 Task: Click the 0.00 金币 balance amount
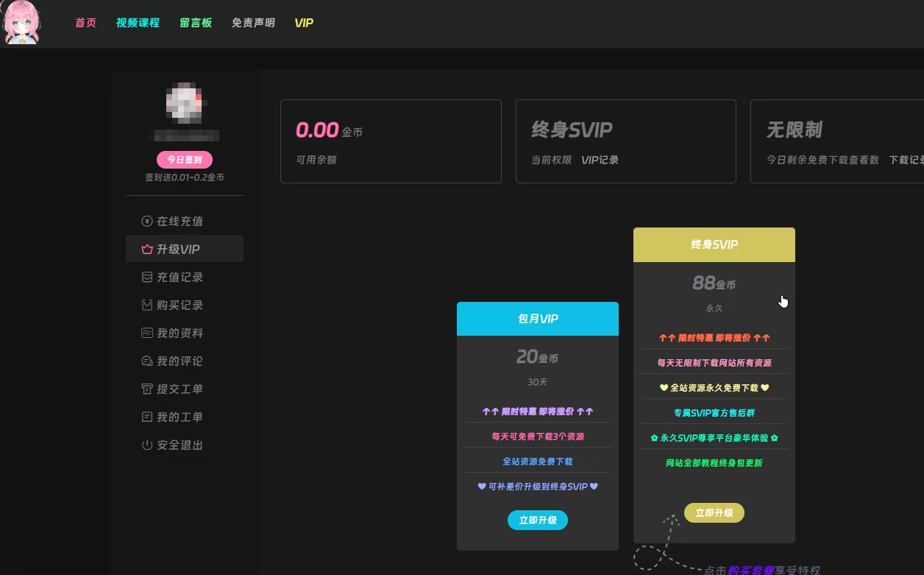(329, 130)
